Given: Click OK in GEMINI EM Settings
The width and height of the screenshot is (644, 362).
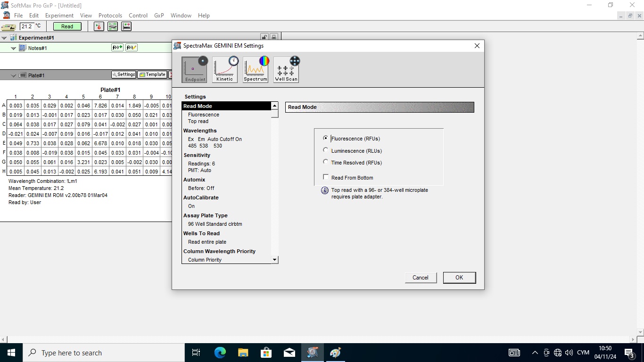Looking at the screenshot, I should [x=459, y=278].
